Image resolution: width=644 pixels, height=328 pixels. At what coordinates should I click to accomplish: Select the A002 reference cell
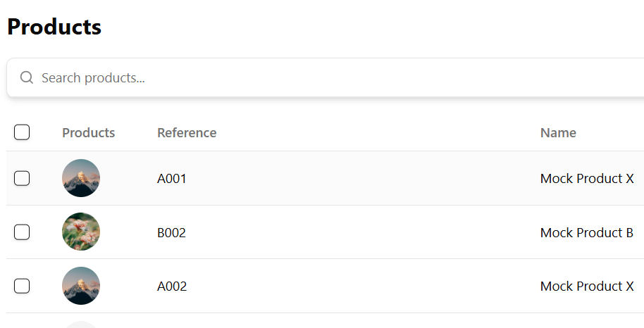pyautogui.click(x=172, y=286)
